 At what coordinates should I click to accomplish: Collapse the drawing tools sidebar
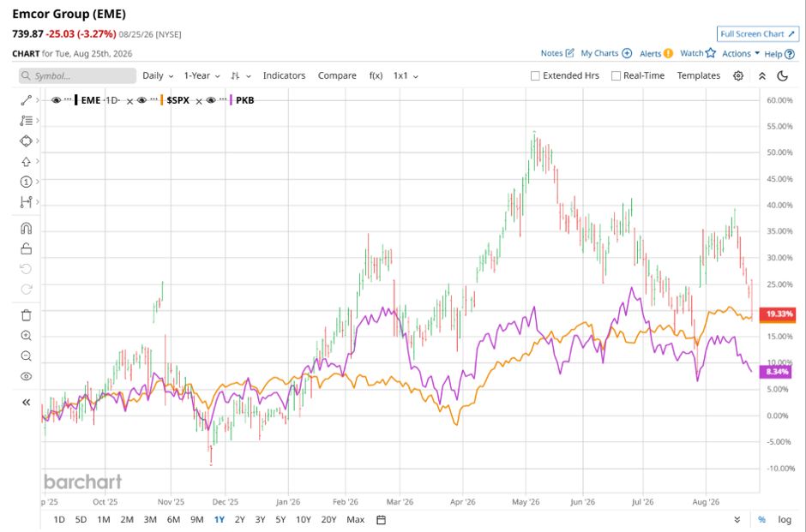[x=26, y=402]
